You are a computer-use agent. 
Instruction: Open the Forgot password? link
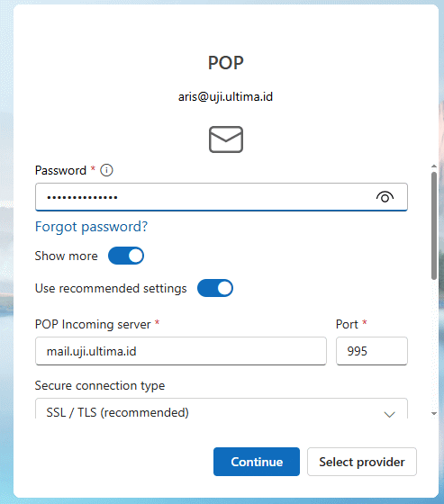pos(91,227)
